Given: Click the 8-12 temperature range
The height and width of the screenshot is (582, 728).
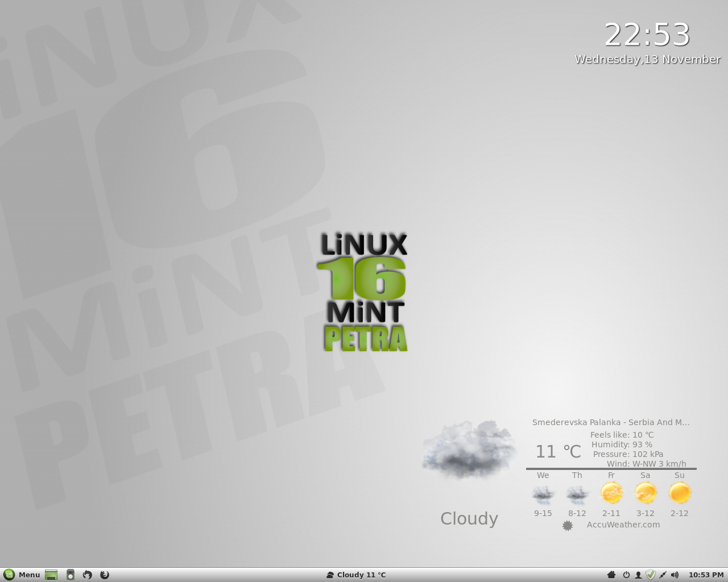Looking at the screenshot, I should pyautogui.click(x=577, y=513).
